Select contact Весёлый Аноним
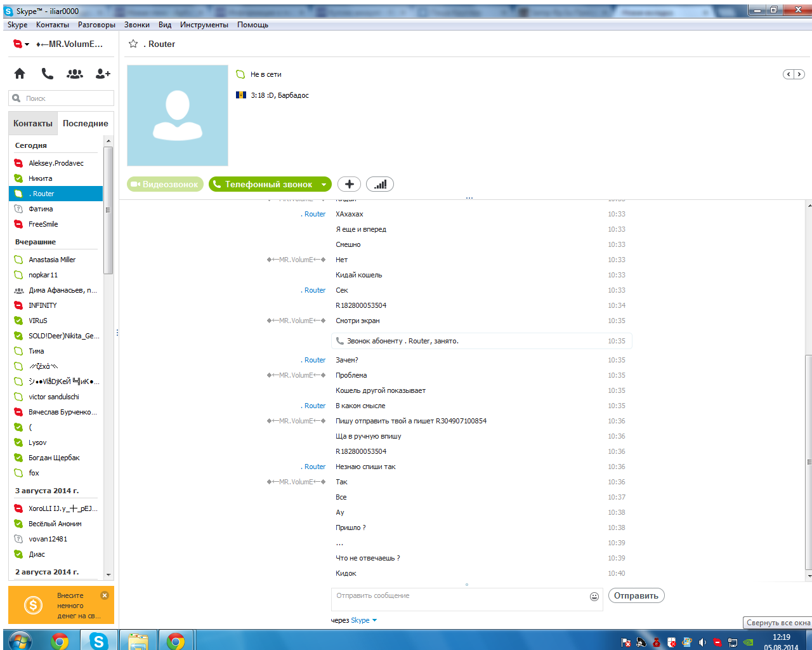 pyautogui.click(x=56, y=524)
